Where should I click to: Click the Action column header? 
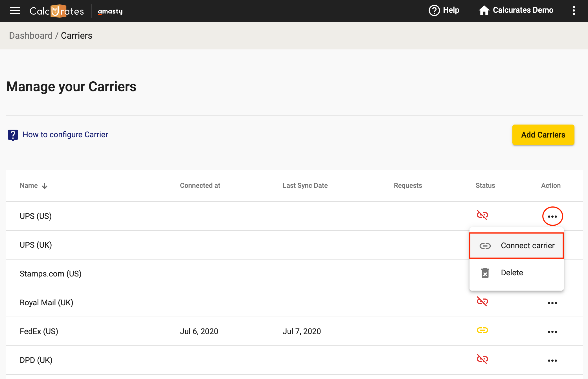tap(551, 186)
